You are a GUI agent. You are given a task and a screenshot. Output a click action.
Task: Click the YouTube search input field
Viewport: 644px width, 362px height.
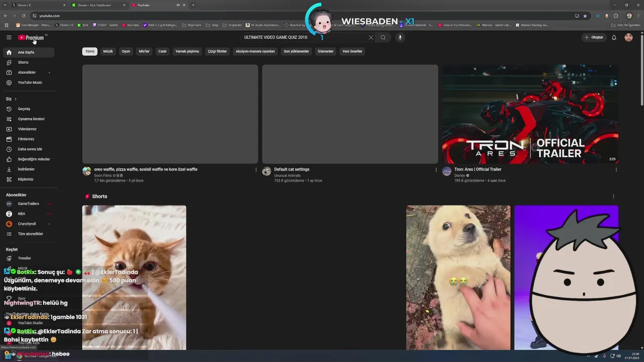pos(304,37)
